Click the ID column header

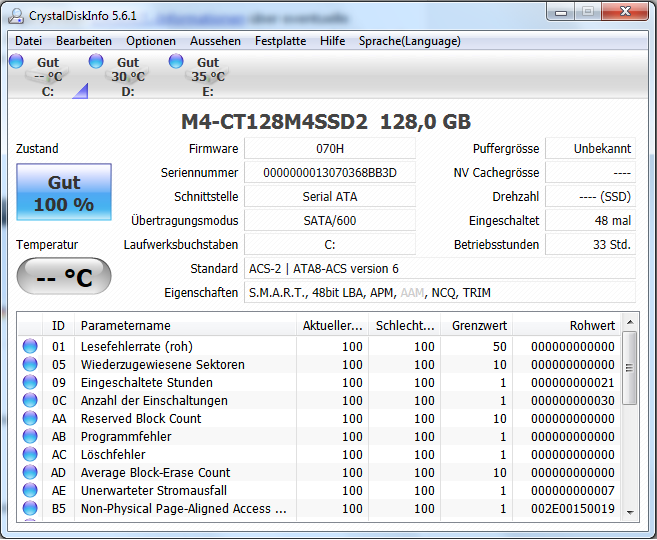[58, 326]
